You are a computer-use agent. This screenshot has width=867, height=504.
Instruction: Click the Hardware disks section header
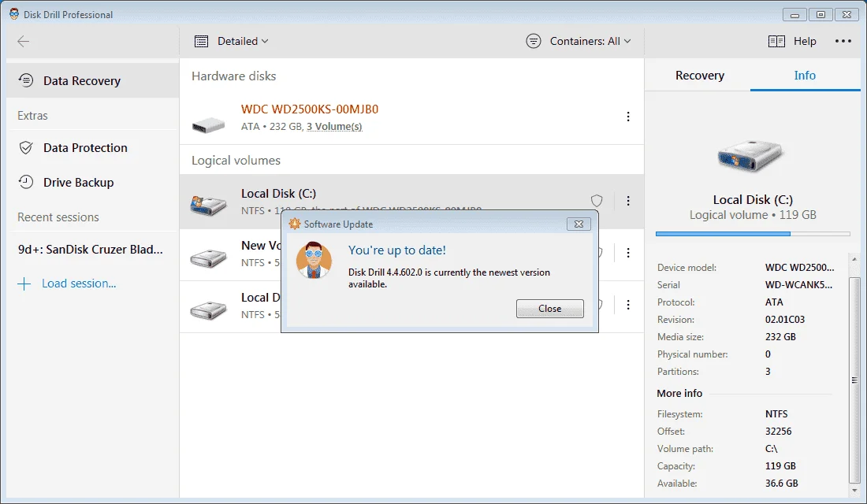[233, 76]
